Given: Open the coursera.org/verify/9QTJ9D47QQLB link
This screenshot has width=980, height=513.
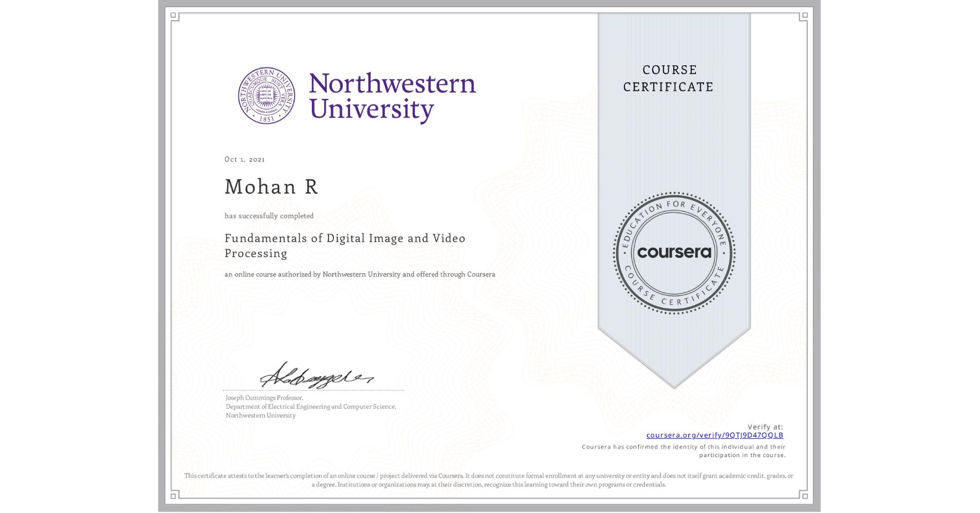Looking at the screenshot, I should 715,435.
